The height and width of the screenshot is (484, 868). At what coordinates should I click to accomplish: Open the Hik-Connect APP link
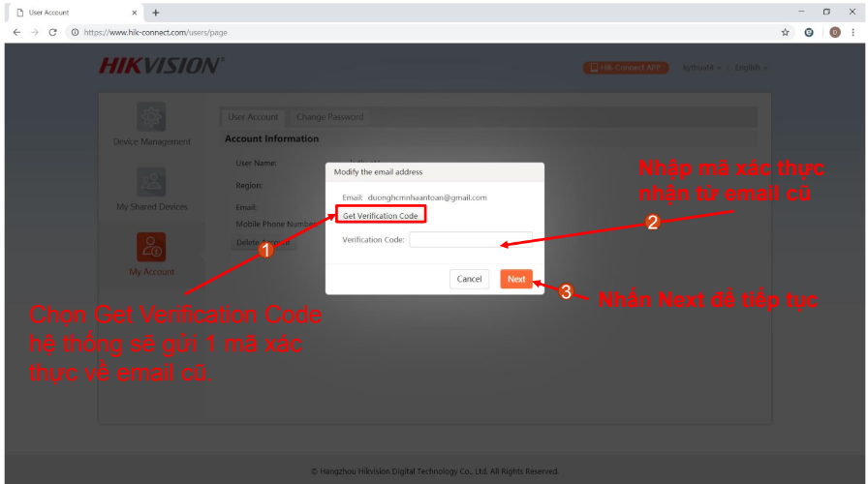(625, 68)
